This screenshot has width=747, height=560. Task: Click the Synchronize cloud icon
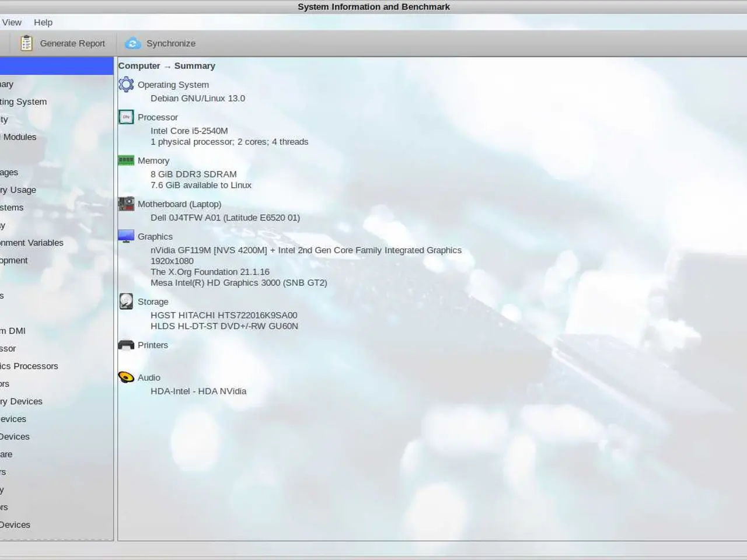[133, 43]
